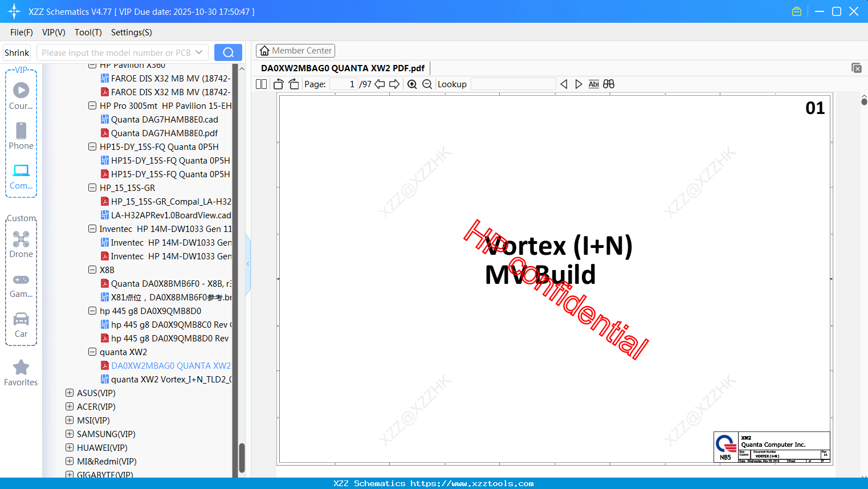Image resolution: width=868 pixels, height=489 pixels.
Task: Open the Game console category
Action: point(21,286)
